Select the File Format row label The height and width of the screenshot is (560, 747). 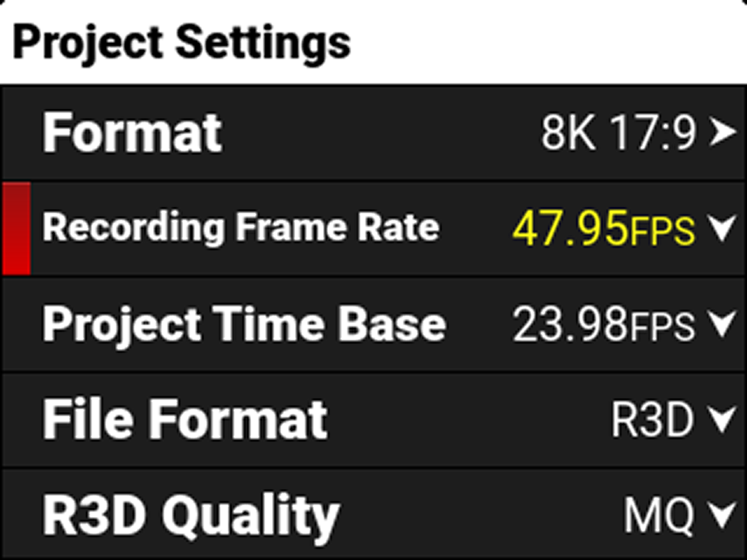[185, 420]
